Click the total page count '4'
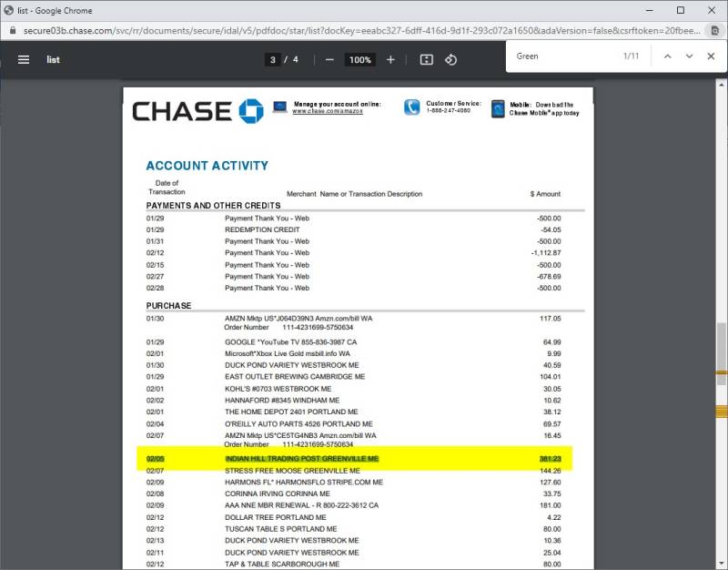The image size is (728, 570). (x=295, y=60)
